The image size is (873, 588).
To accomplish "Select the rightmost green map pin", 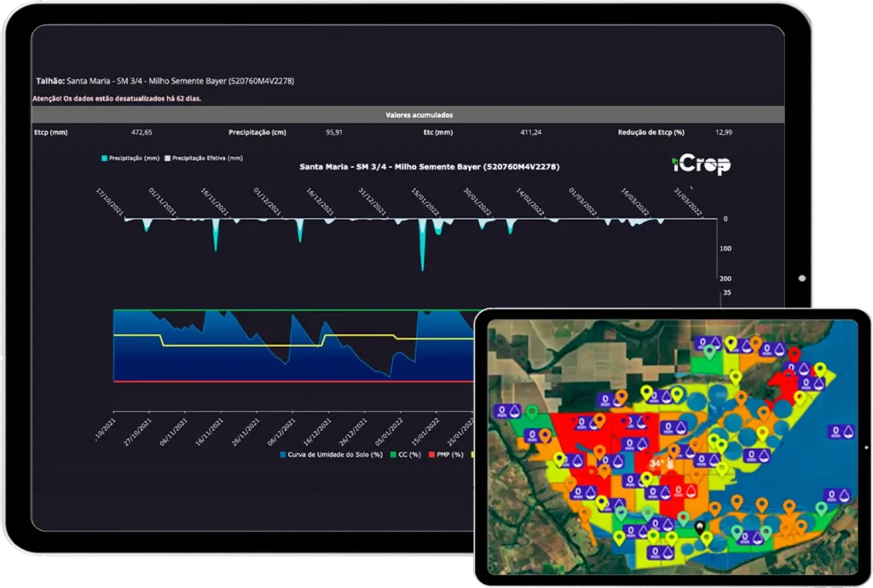I will pos(820,509).
